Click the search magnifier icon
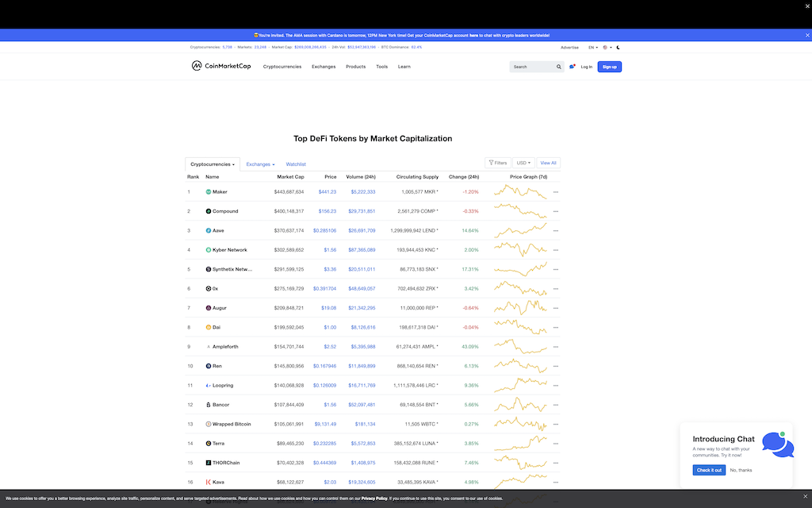812x508 pixels. [559, 67]
